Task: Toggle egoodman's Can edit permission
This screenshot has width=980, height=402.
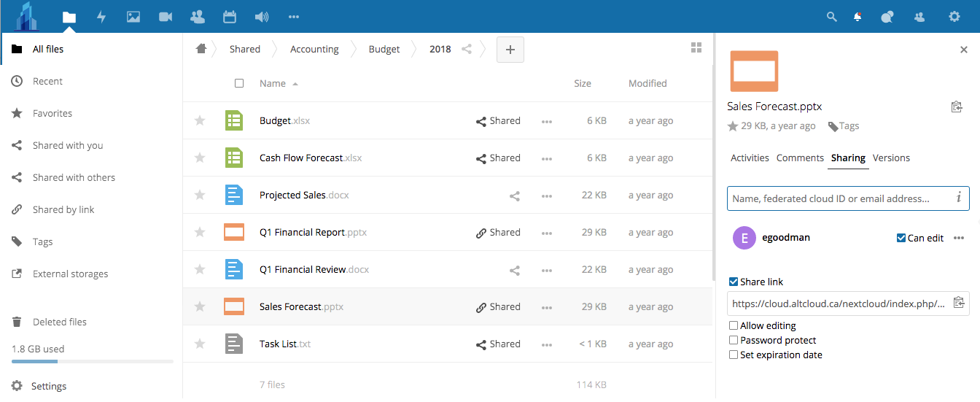Action: 901,238
